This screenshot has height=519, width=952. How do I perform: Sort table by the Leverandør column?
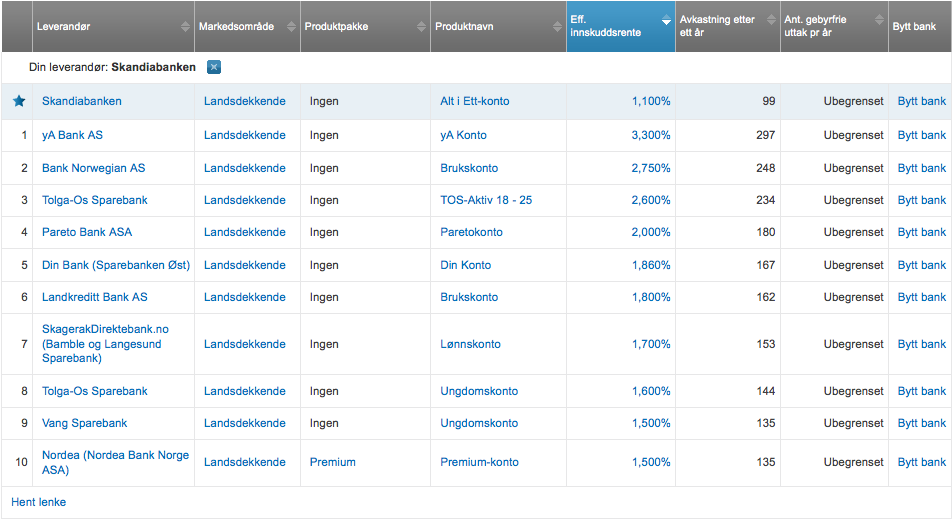click(113, 27)
